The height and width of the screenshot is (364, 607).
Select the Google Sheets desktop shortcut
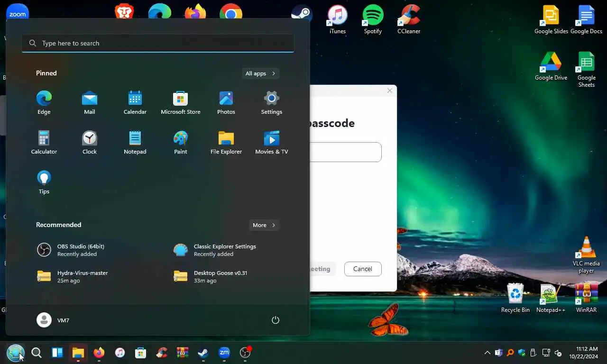click(586, 70)
